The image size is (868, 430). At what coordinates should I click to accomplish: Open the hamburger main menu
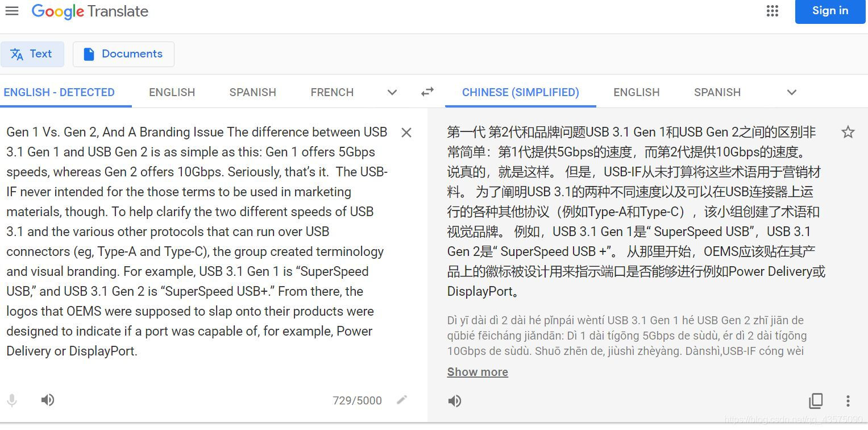pyautogui.click(x=12, y=11)
